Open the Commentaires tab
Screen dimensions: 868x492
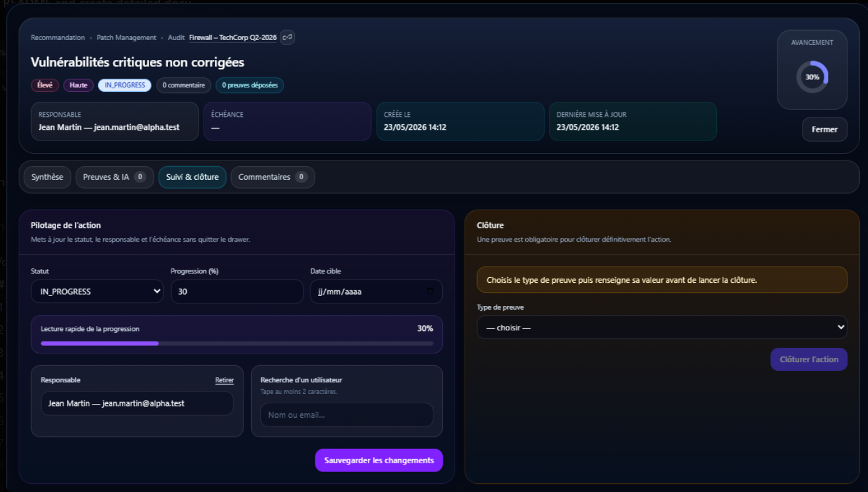[x=273, y=177]
